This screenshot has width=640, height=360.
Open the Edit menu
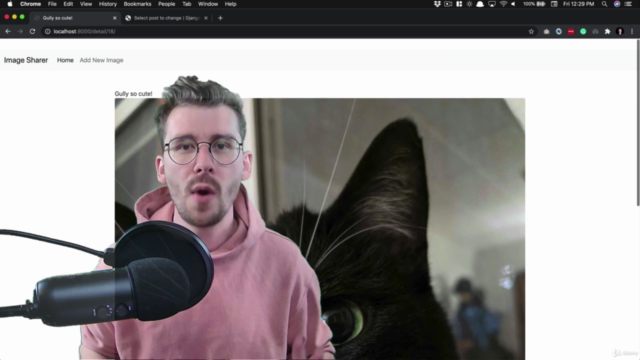click(68, 4)
